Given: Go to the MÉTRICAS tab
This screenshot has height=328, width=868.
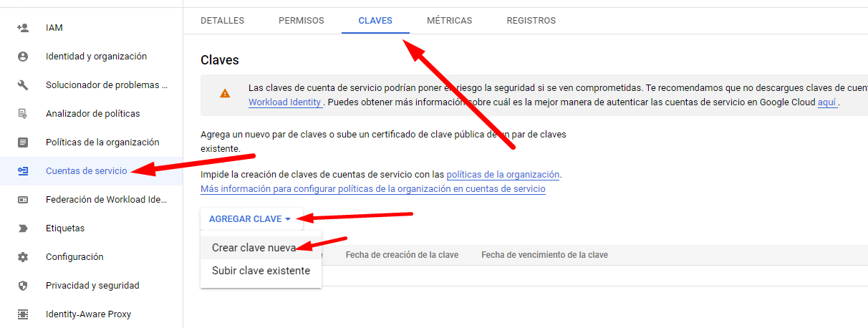Looking at the screenshot, I should click(x=449, y=21).
